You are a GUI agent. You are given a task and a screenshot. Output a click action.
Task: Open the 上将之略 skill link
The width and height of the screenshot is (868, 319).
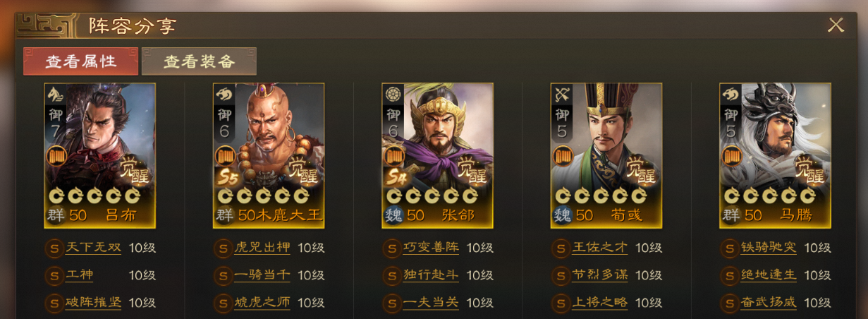[600, 302]
